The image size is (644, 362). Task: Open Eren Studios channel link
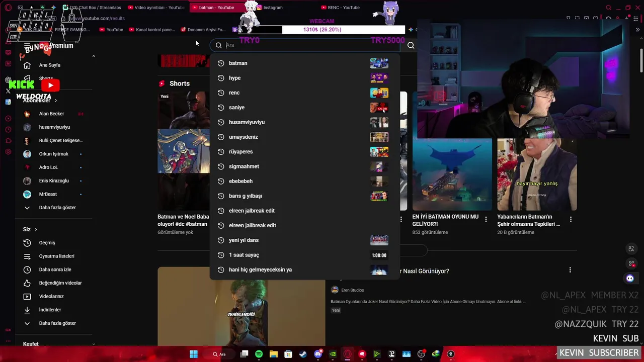[x=347, y=290]
